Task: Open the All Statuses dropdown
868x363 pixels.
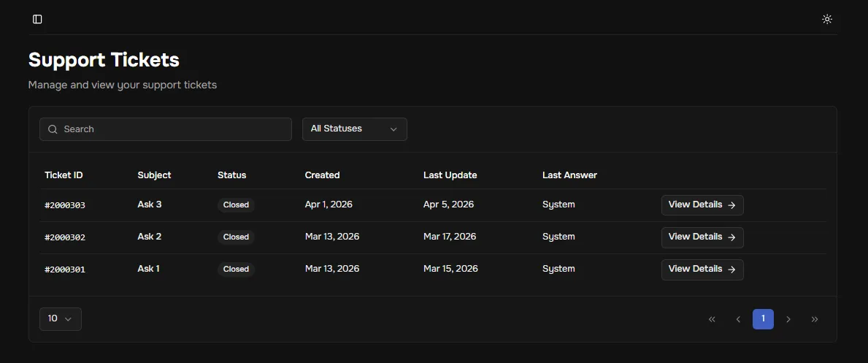Action: [354, 129]
